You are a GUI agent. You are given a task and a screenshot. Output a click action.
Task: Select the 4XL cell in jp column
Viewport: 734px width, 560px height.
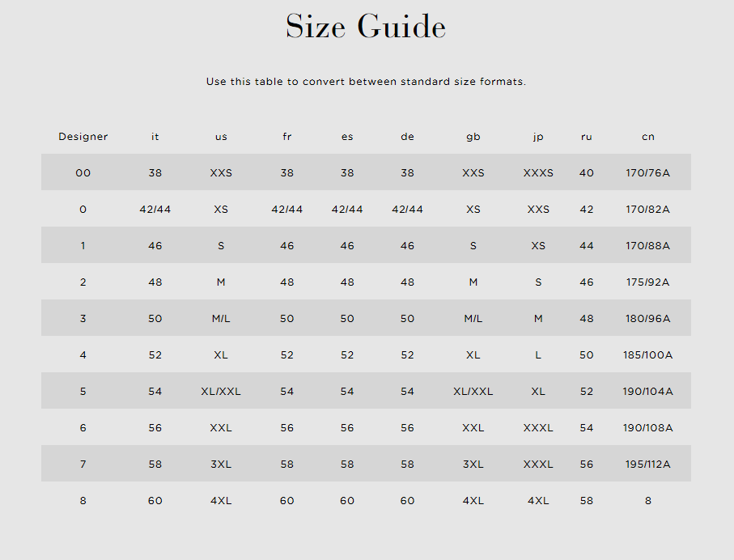(x=538, y=501)
